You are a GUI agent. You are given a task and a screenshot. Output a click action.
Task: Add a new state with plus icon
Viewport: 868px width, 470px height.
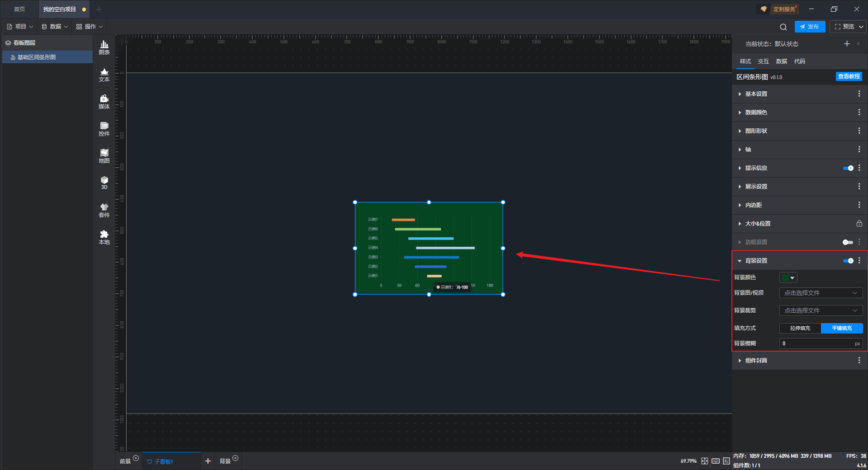(847, 44)
